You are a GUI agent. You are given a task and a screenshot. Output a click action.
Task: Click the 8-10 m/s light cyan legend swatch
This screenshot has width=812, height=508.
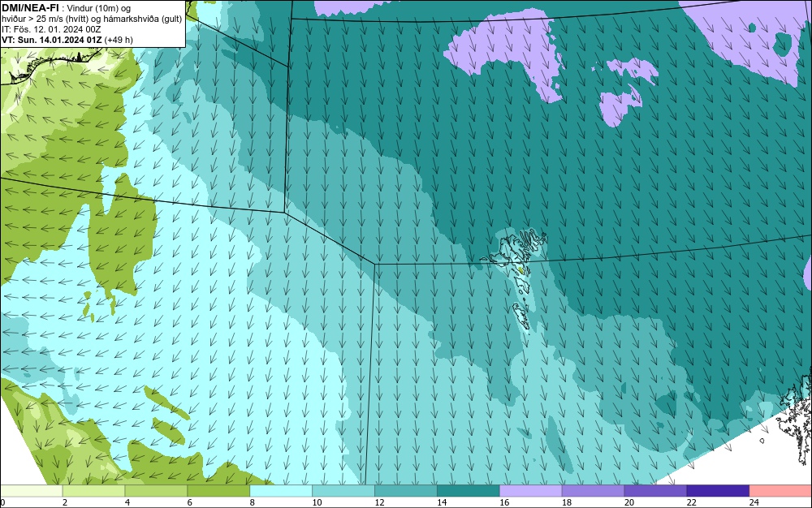(281, 491)
